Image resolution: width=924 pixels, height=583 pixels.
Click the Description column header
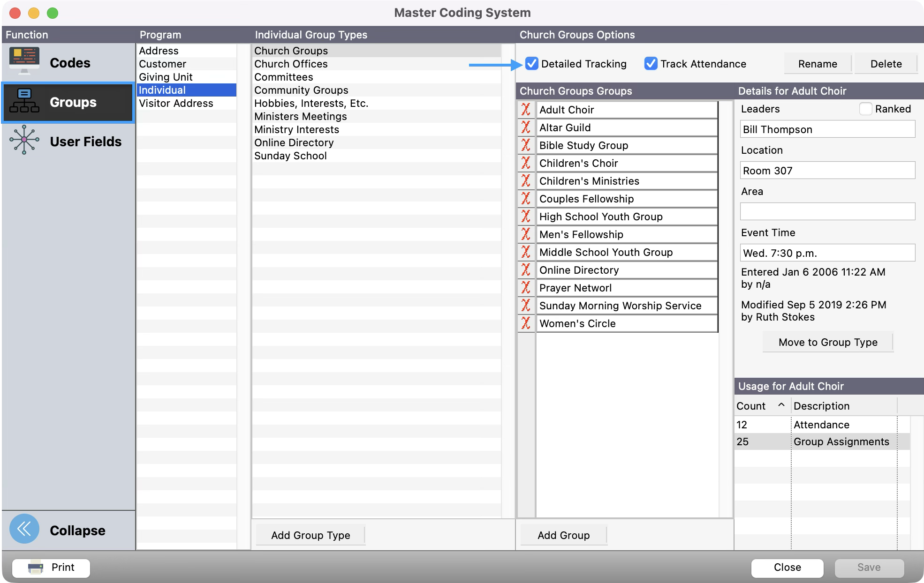click(x=844, y=406)
